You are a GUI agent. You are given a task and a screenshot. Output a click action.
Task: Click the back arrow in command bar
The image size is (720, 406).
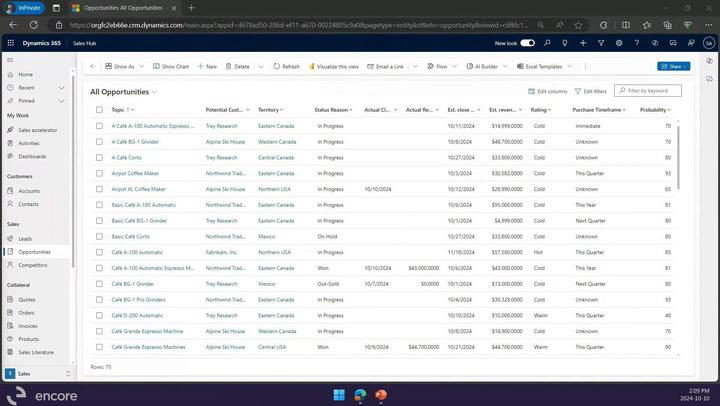coord(92,66)
